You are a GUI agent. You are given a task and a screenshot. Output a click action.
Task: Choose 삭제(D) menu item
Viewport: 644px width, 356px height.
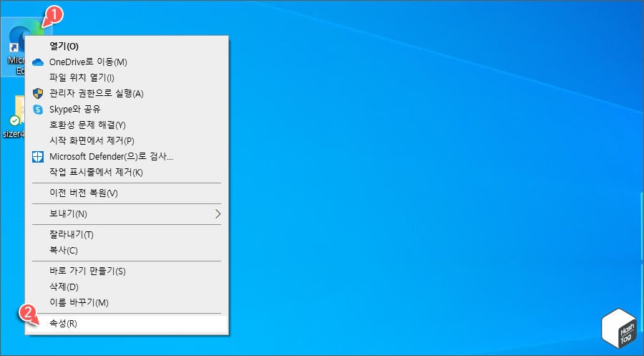(x=127, y=287)
